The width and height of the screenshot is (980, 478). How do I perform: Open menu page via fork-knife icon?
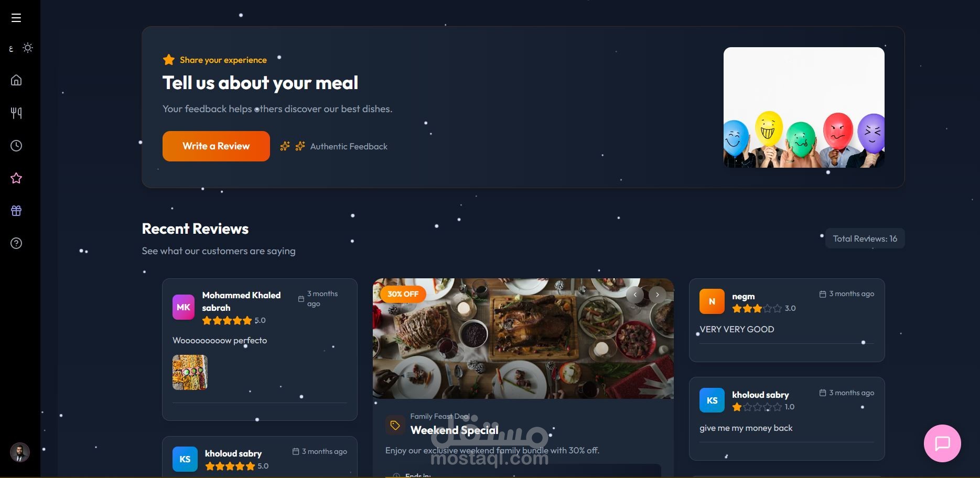16,113
